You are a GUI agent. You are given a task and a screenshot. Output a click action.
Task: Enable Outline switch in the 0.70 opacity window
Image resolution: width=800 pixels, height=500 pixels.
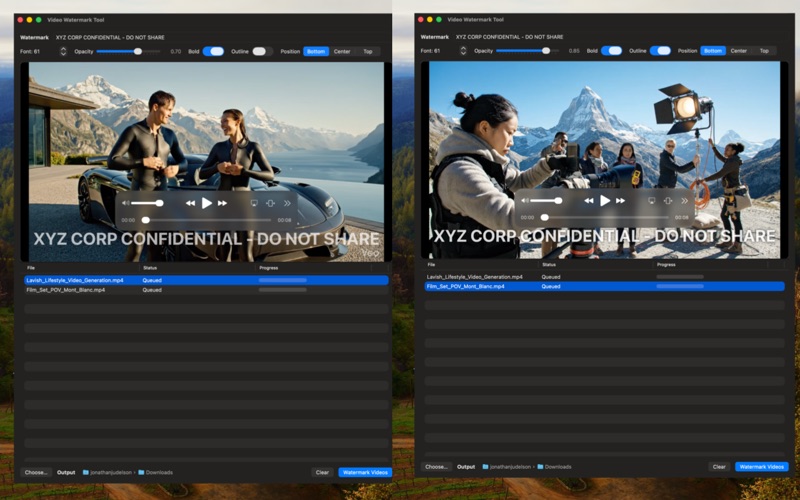262,52
